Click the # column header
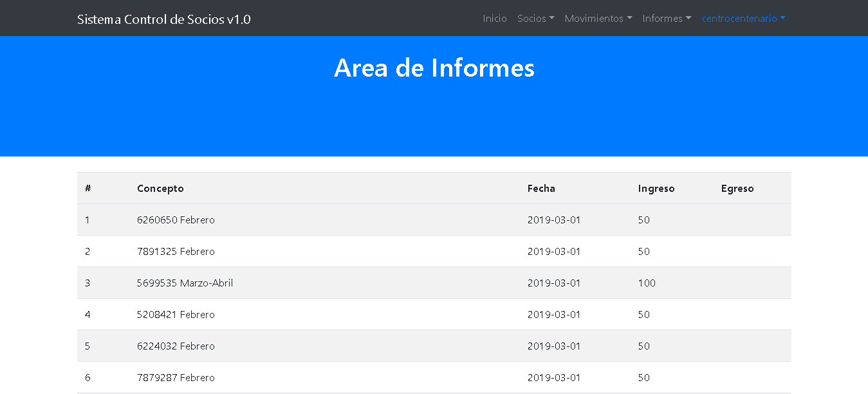Viewport: 868px width, 394px height. click(x=88, y=189)
